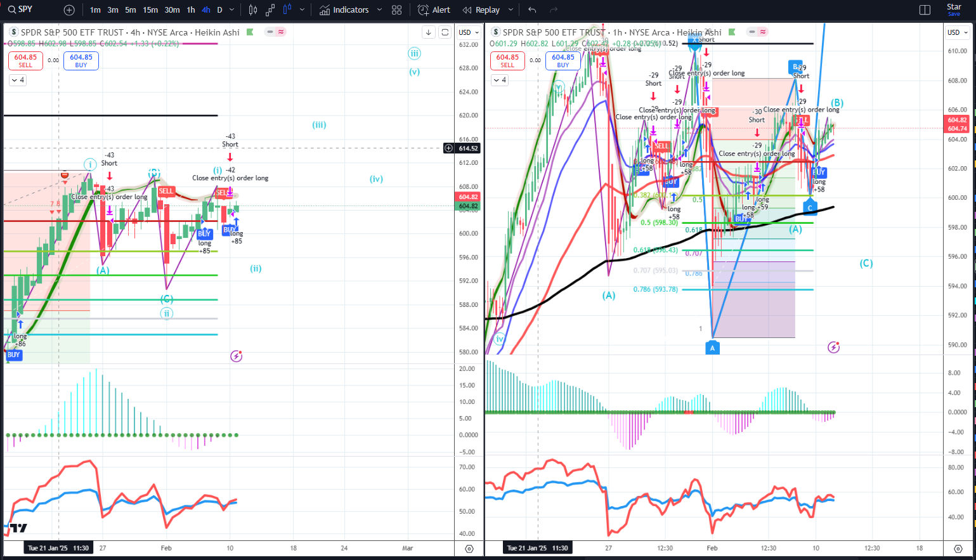
Task: Click the 4h chart date label Tue 21 Jan '25
Action: click(58, 548)
